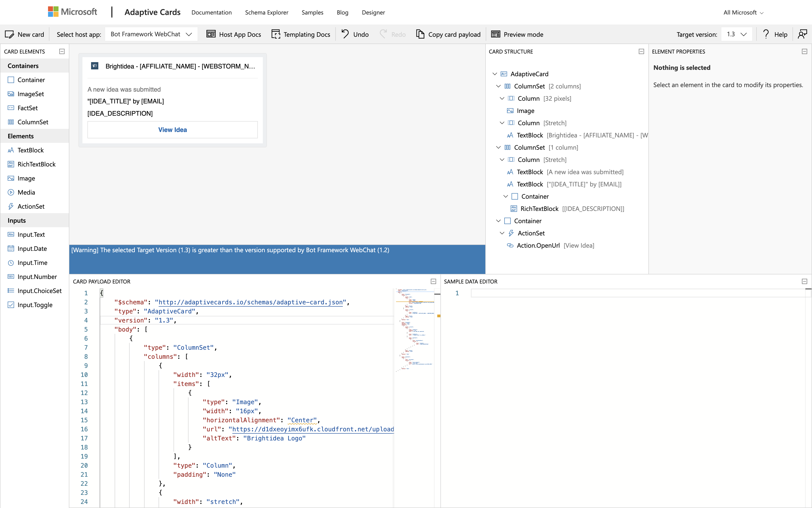Choose the Input.Text element
This screenshot has width=812, height=508.
click(x=34, y=234)
